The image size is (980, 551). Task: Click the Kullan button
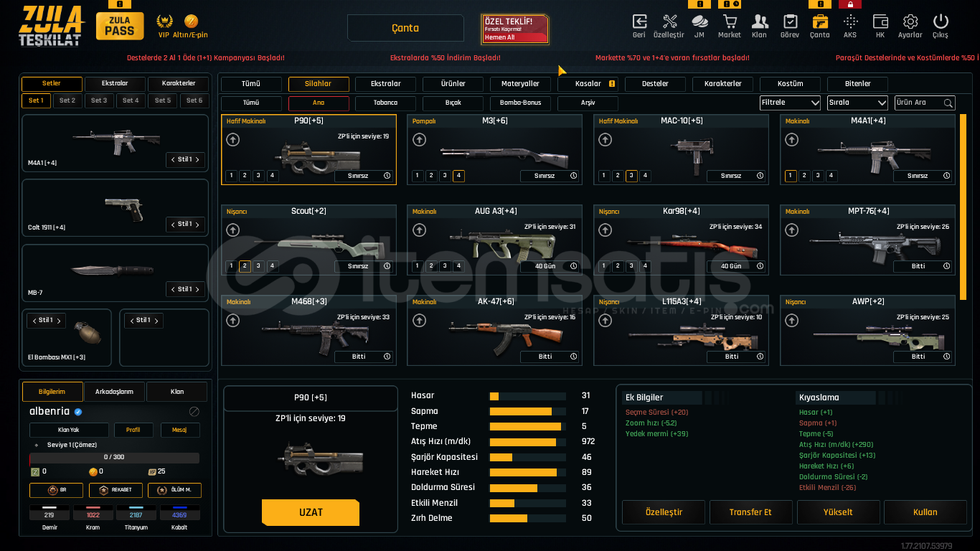coord(925,512)
